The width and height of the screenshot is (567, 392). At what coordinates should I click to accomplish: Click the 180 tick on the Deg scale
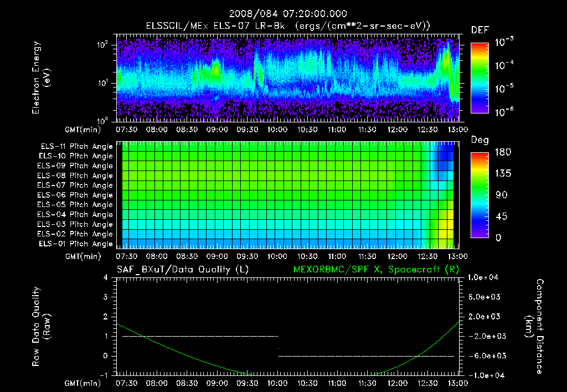coord(503,152)
